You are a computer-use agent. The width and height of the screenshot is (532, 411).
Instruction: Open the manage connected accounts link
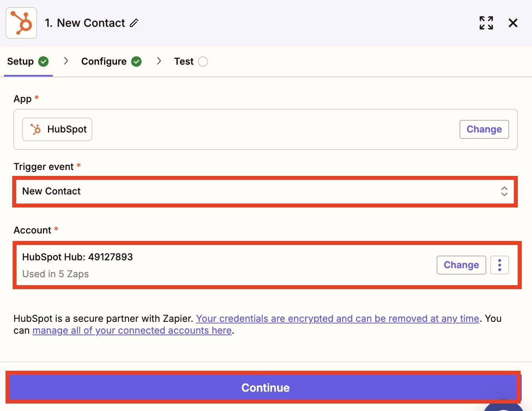132,330
